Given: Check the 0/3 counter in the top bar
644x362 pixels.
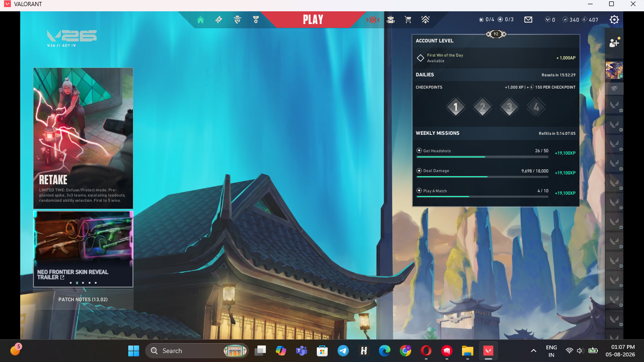Looking at the screenshot, I should (505, 20).
